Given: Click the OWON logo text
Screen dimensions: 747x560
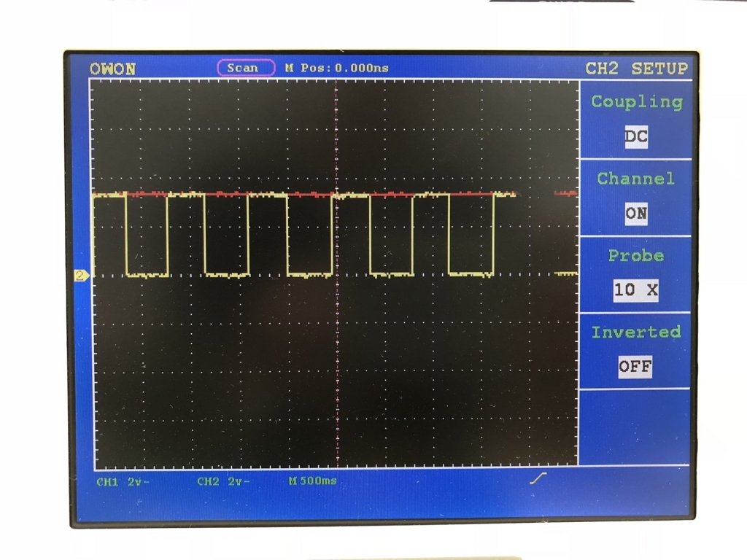Looking at the screenshot, I should (113, 69).
